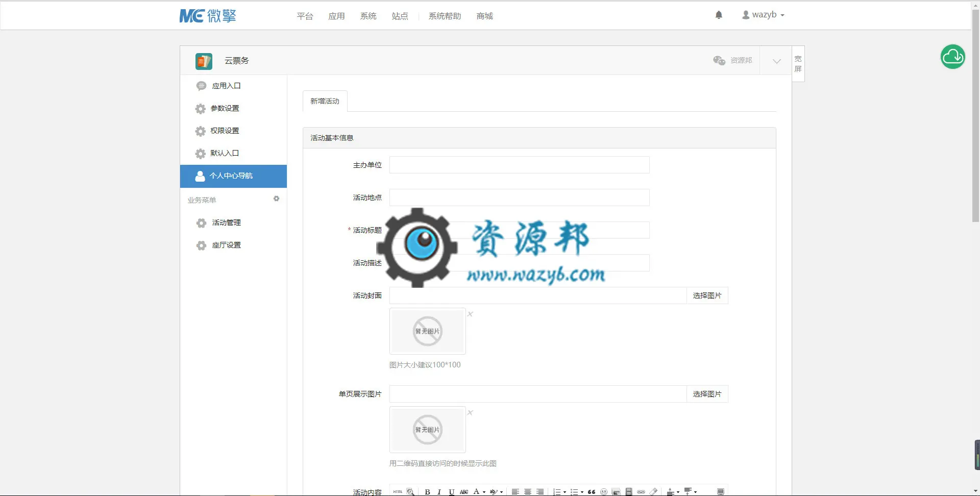Click the 活动封面 image path field
This screenshot has height=496, width=980.
(538, 295)
